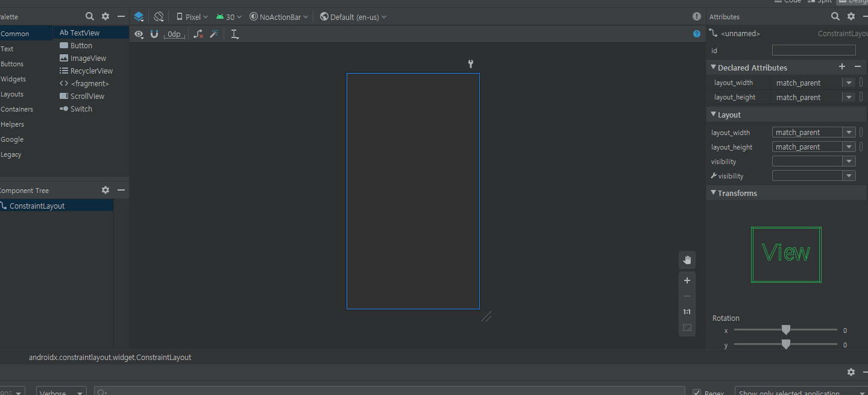Open Attributes panel settings gear

pos(851,17)
